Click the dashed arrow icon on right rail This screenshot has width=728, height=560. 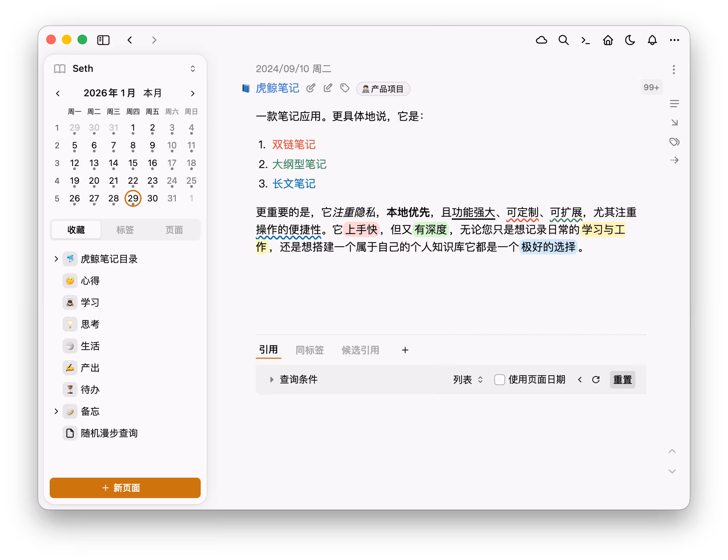pyautogui.click(x=674, y=160)
